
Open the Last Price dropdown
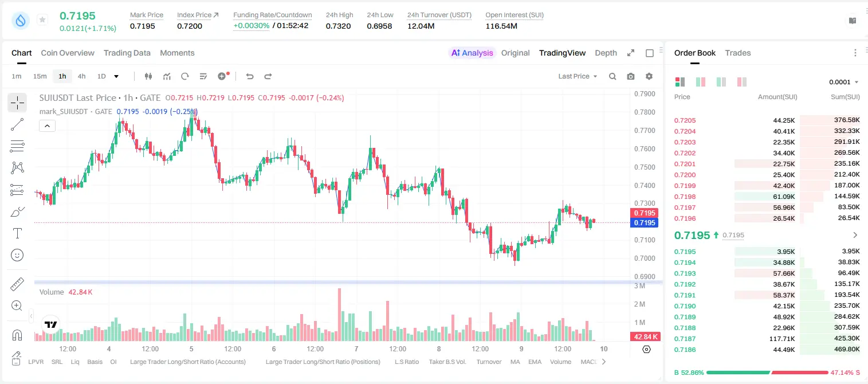578,76
